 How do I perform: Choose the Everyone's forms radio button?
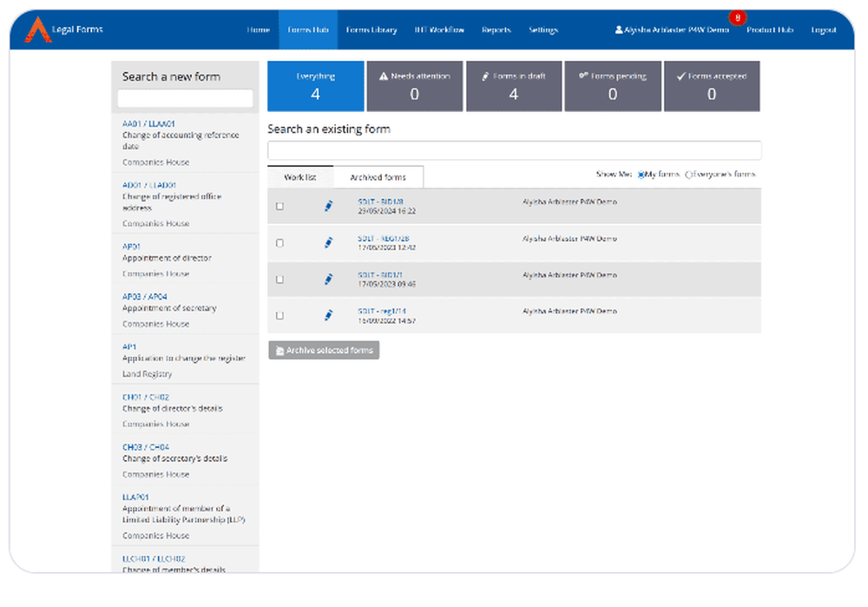[690, 174]
